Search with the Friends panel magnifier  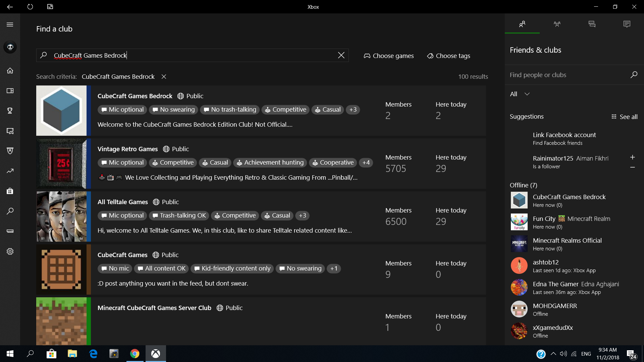pyautogui.click(x=634, y=75)
